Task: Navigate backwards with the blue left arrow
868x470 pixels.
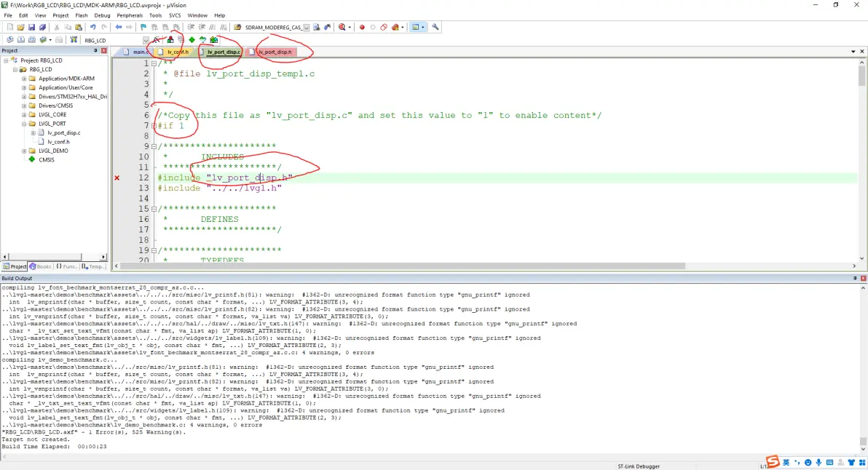Action: pos(118,27)
